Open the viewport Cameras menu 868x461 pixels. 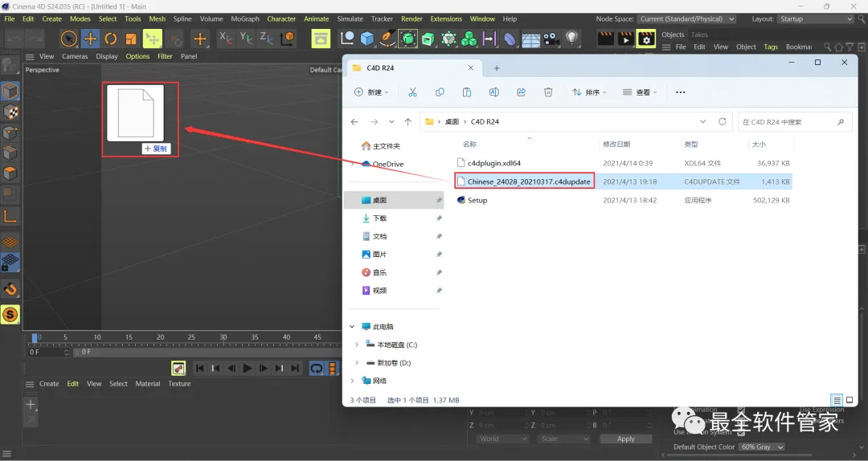pos(75,56)
